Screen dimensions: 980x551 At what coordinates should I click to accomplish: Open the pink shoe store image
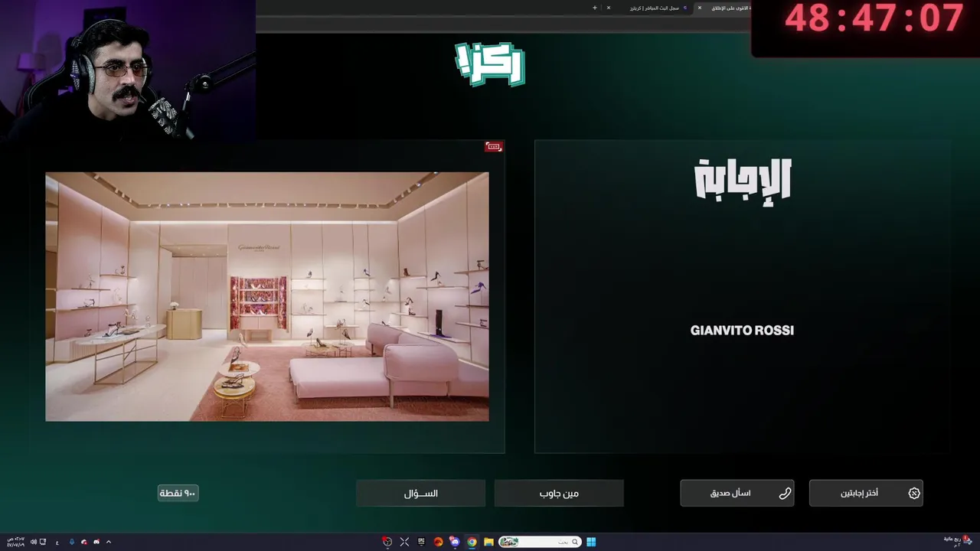point(266,296)
